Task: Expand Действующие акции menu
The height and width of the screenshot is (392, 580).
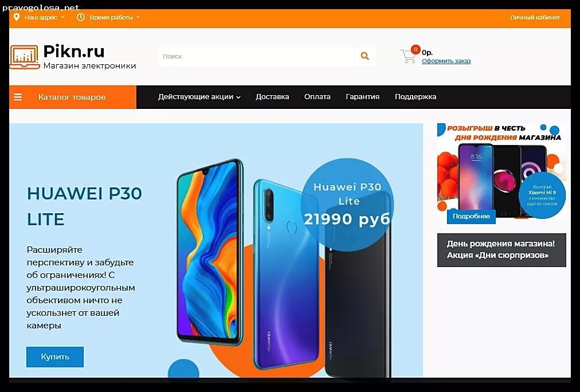Action: [x=199, y=97]
